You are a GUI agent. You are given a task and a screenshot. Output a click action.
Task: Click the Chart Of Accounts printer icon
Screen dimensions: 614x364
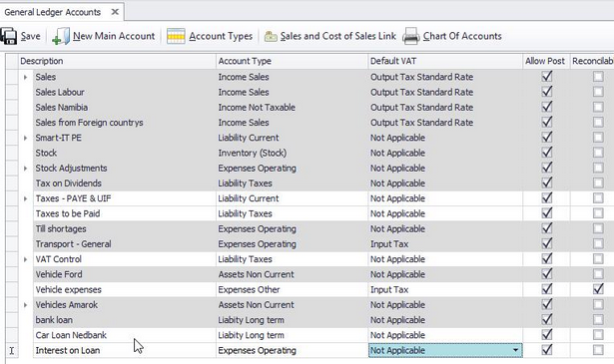coord(411,36)
